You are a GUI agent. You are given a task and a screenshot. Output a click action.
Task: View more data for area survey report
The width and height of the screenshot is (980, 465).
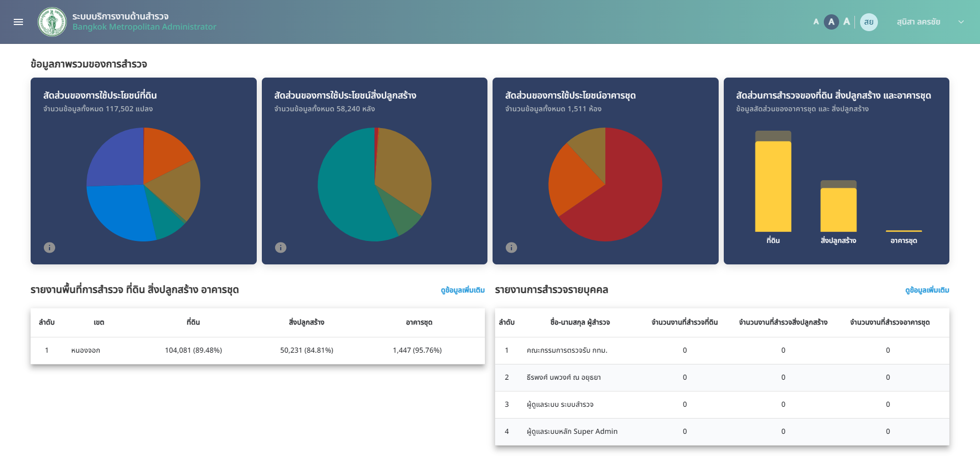coord(462,290)
